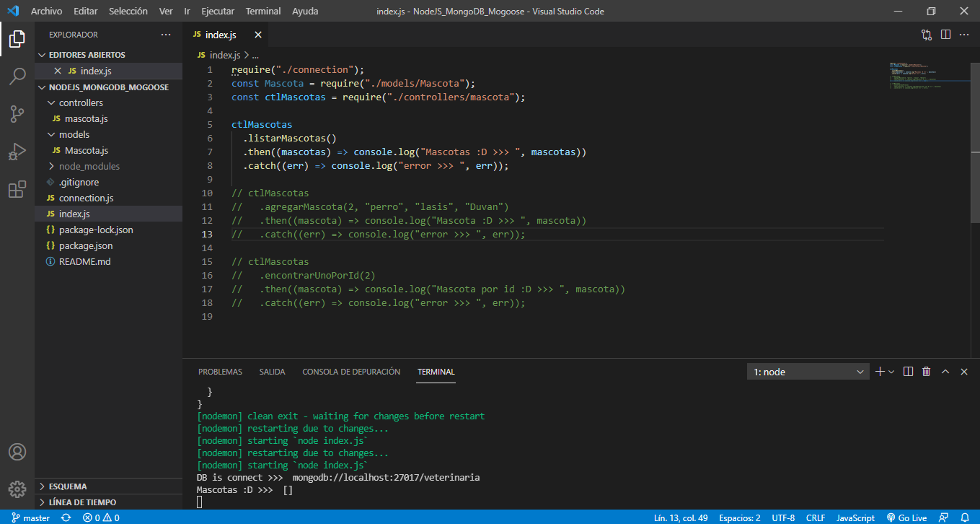Change language mode via JavaScript indicator

[855, 518]
